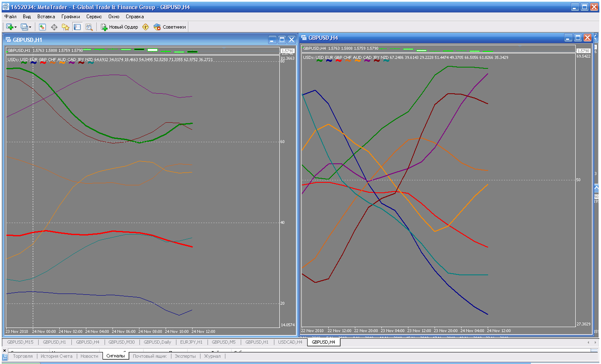Launch MetaEditor via the yellow diamond icon

click(145, 27)
